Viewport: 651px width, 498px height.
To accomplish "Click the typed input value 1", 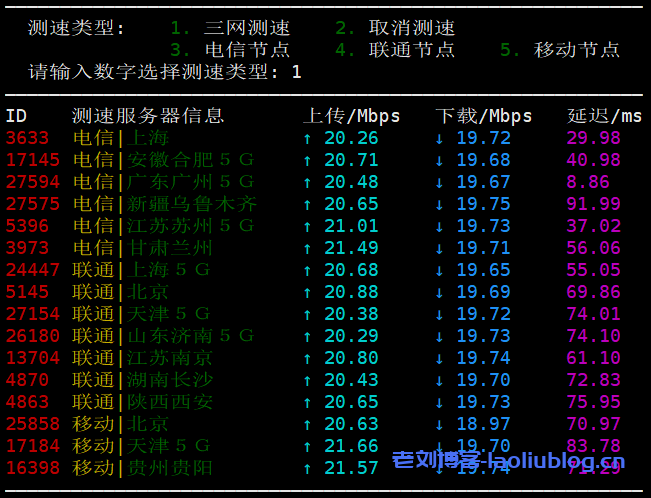I will click(296, 72).
